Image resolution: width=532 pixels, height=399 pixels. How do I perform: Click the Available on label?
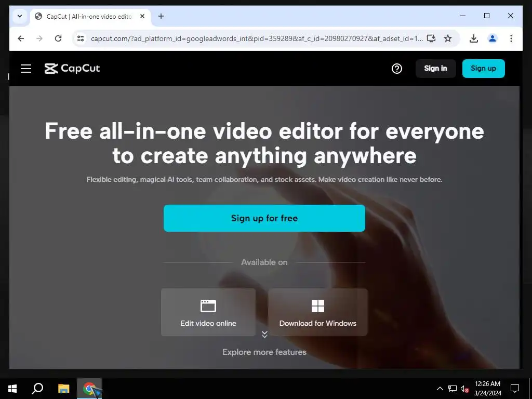(x=264, y=262)
